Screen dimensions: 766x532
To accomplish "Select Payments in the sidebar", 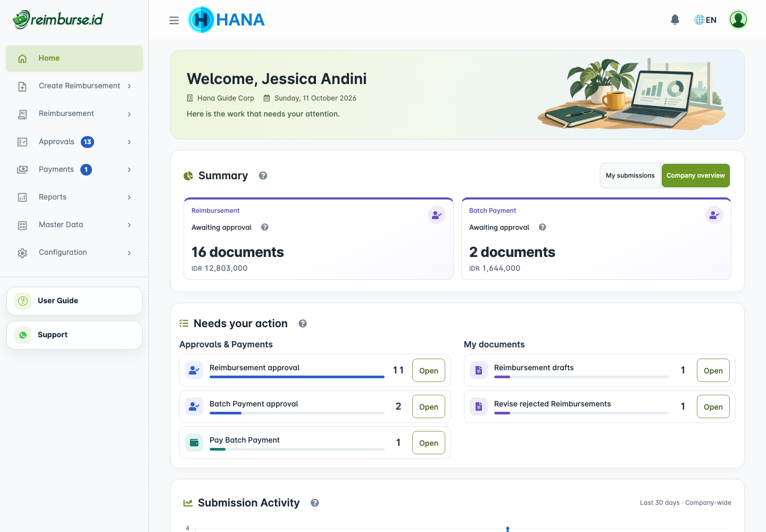I will [x=74, y=169].
